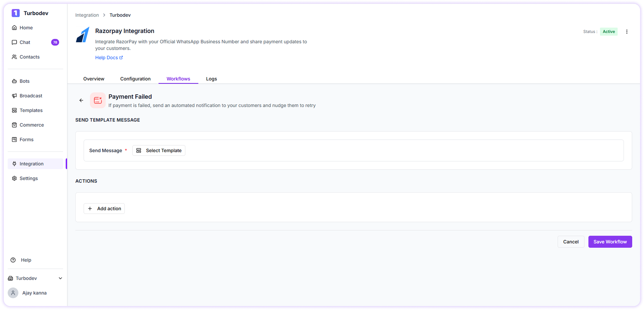Switch to the Overview tab
Viewport: 644px width, 310px height.
click(94, 79)
